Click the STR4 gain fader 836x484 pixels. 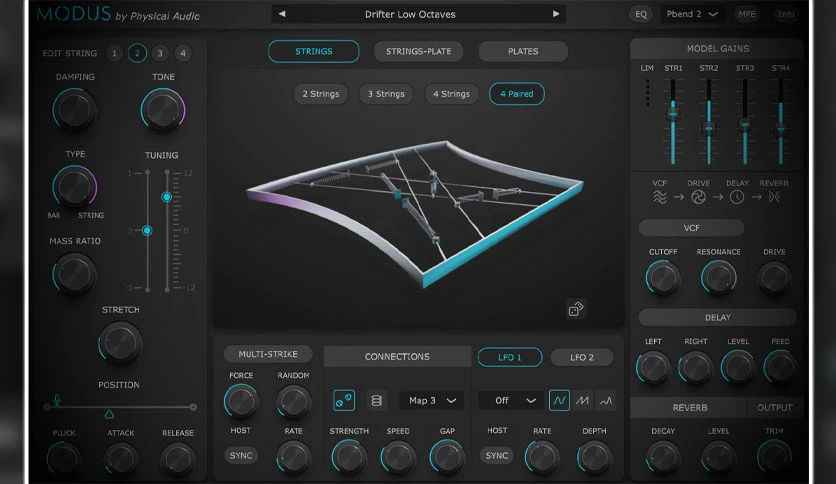781,129
